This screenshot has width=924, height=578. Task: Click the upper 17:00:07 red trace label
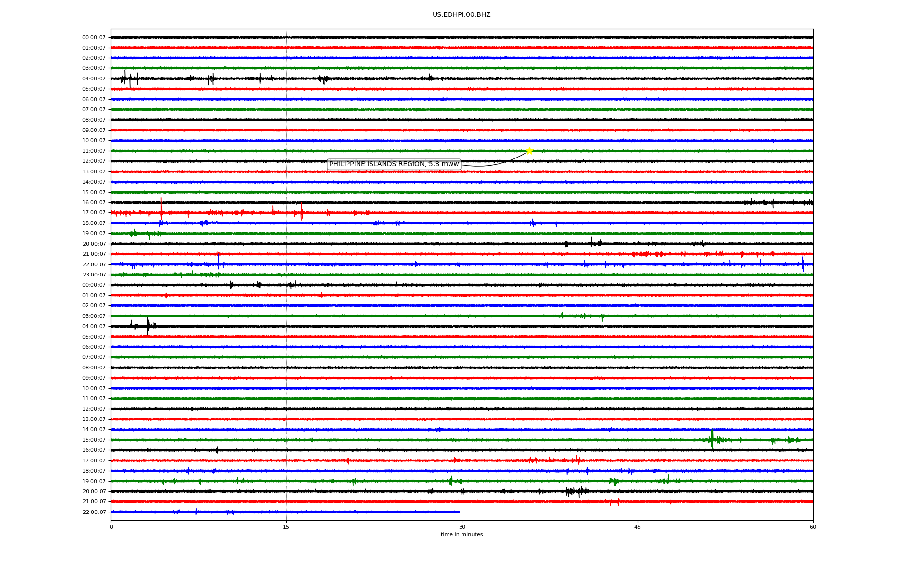[94, 213]
